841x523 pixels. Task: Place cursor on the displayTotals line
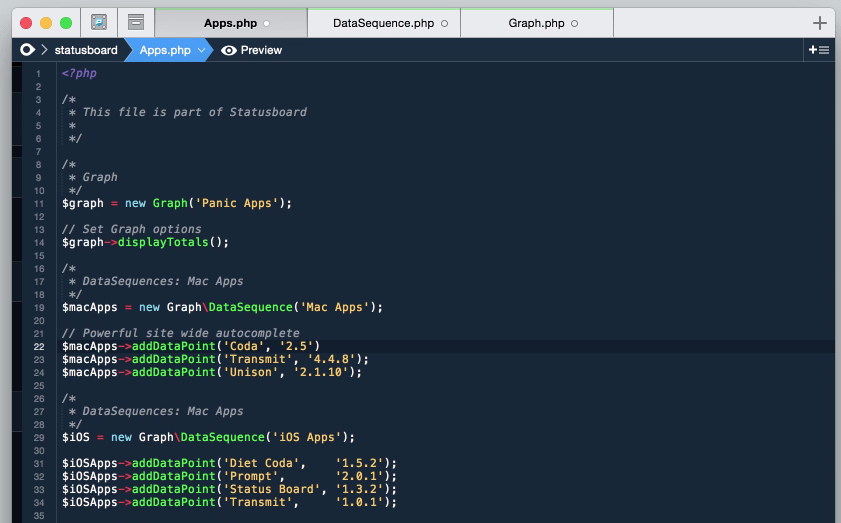[172, 242]
